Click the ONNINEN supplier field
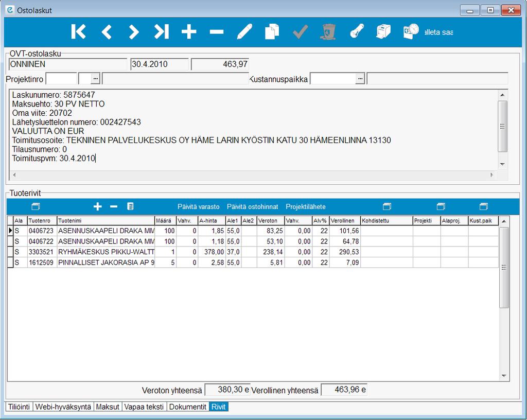 (67, 64)
